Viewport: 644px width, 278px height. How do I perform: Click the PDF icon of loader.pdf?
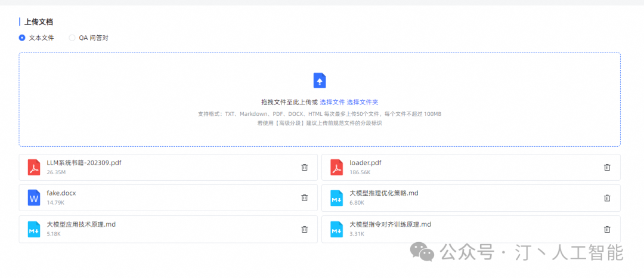tap(337, 168)
